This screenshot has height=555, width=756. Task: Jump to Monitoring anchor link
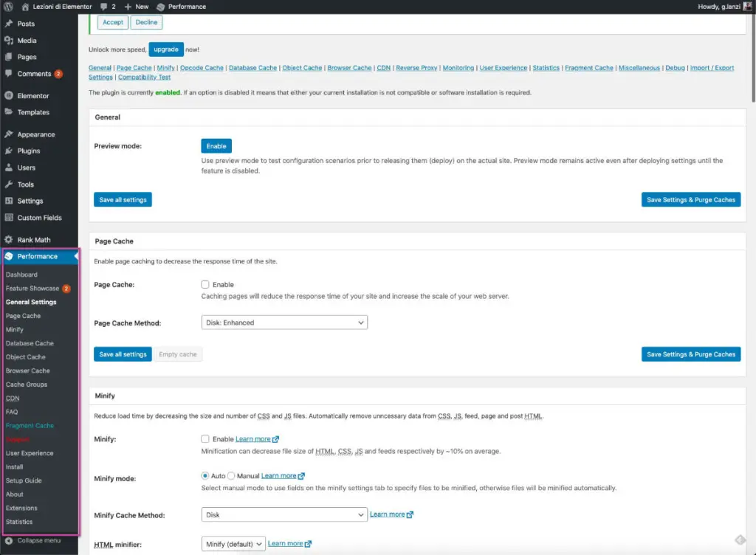(x=458, y=68)
